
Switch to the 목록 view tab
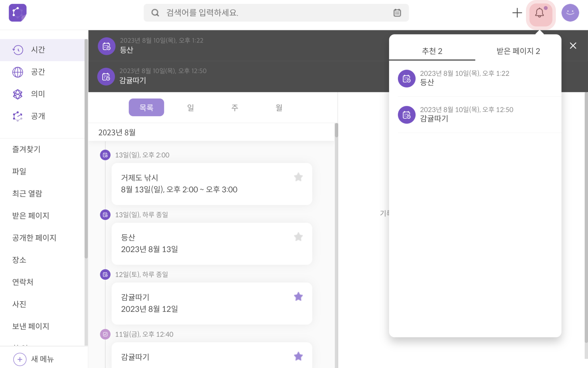click(x=146, y=108)
